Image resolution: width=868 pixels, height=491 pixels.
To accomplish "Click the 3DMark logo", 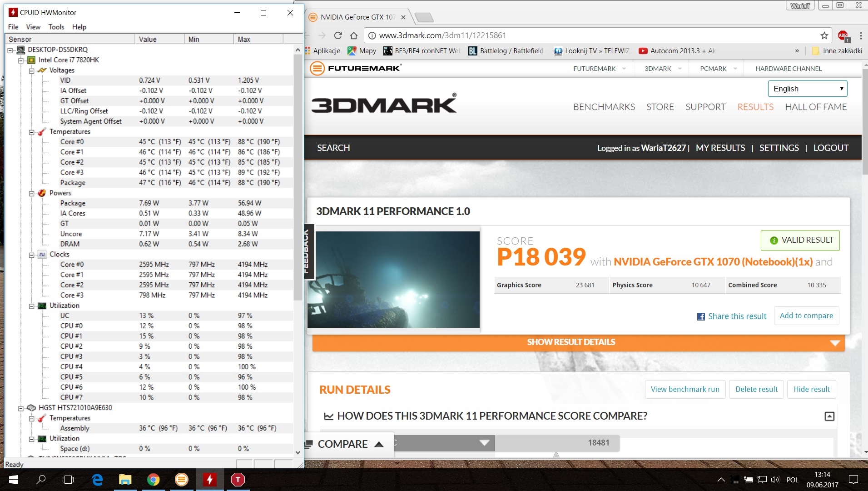I will point(384,104).
